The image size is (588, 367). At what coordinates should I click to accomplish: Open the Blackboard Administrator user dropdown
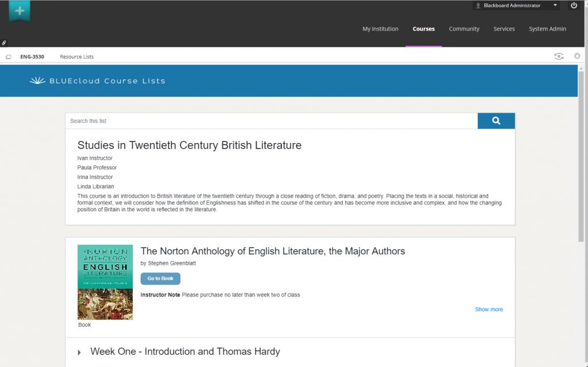coord(516,6)
